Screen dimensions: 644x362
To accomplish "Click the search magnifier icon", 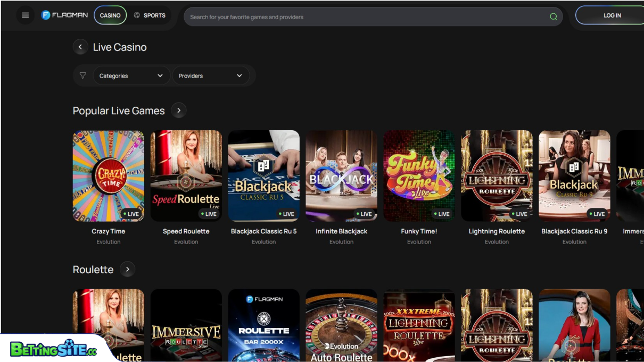I will pyautogui.click(x=553, y=16).
